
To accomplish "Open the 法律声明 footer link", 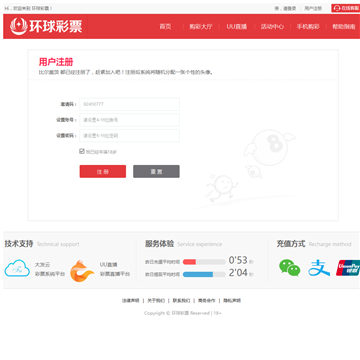I will [130, 301].
